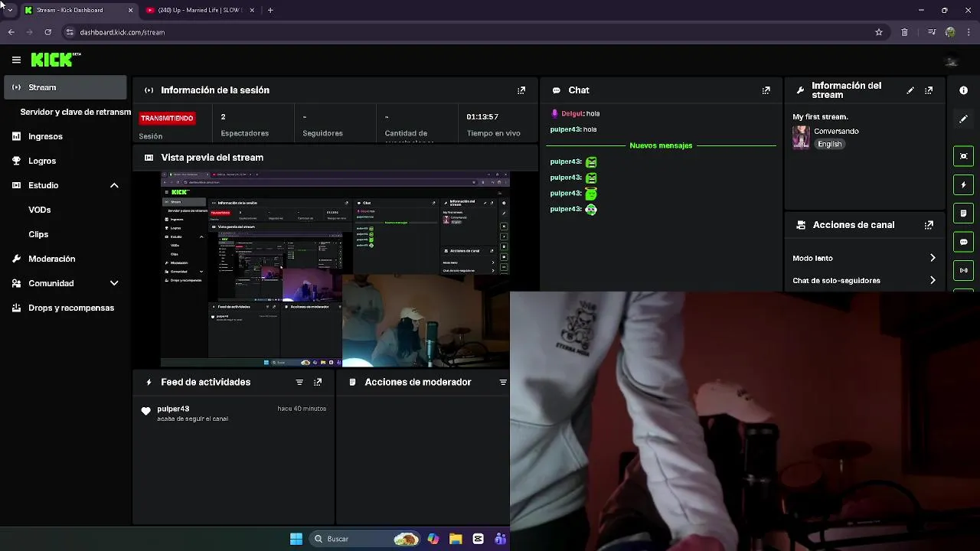Click the taskbar Buscar search box
Image resolution: width=980 pixels, height=551 pixels.
pos(366,539)
